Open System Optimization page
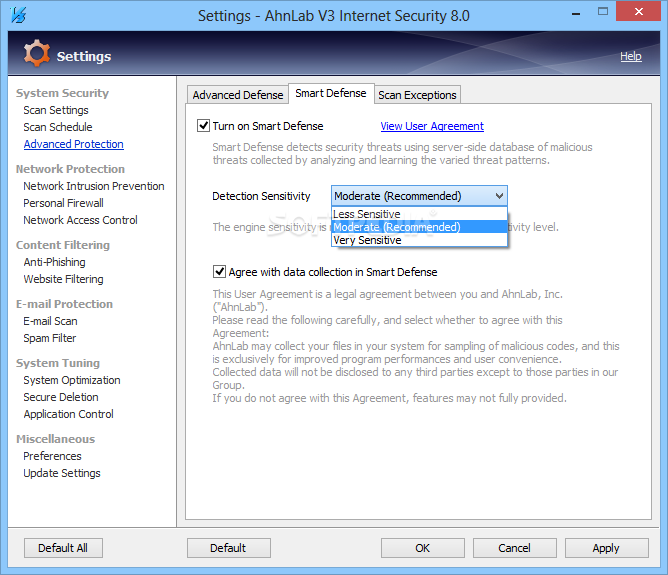 coord(72,380)
